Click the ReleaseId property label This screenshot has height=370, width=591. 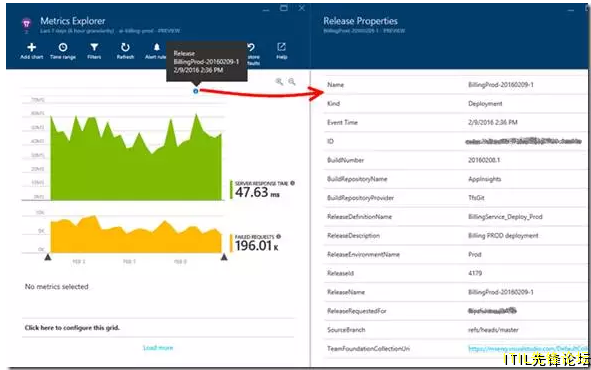tap(340, 273)
